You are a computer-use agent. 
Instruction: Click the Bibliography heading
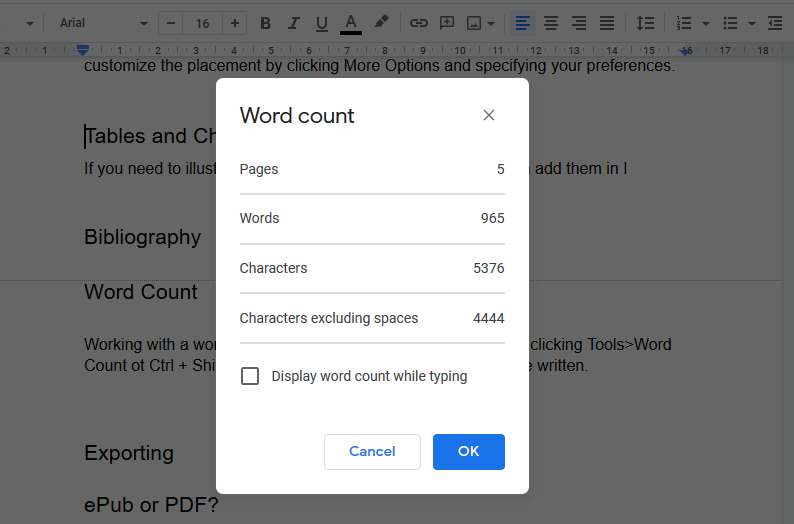142,237
